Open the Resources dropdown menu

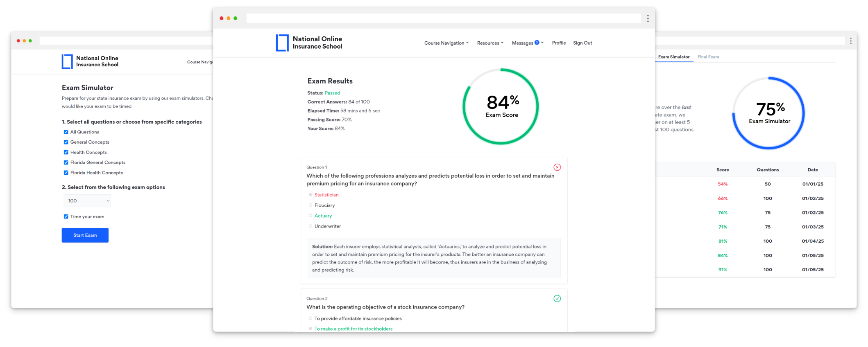click(x=490, y=43)
